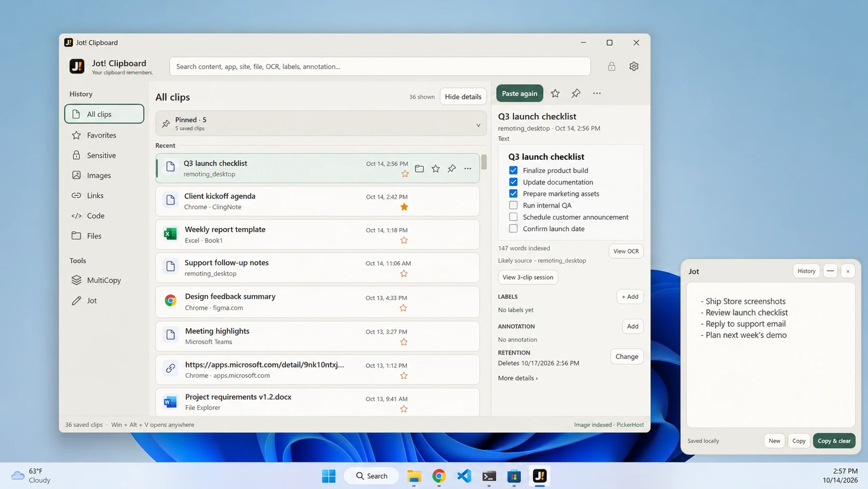This screenshot has width=868, height=489.
Task: Open ellipsis menu on Q3 launch checklist row
Action: pos(468,169)
